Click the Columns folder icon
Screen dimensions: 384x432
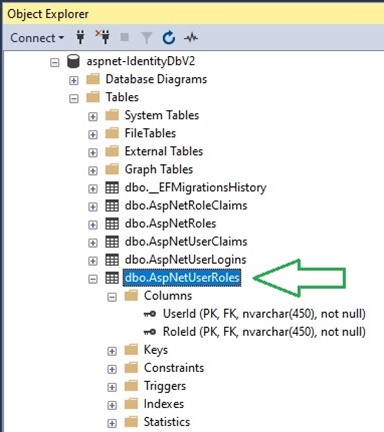point(131,296)
